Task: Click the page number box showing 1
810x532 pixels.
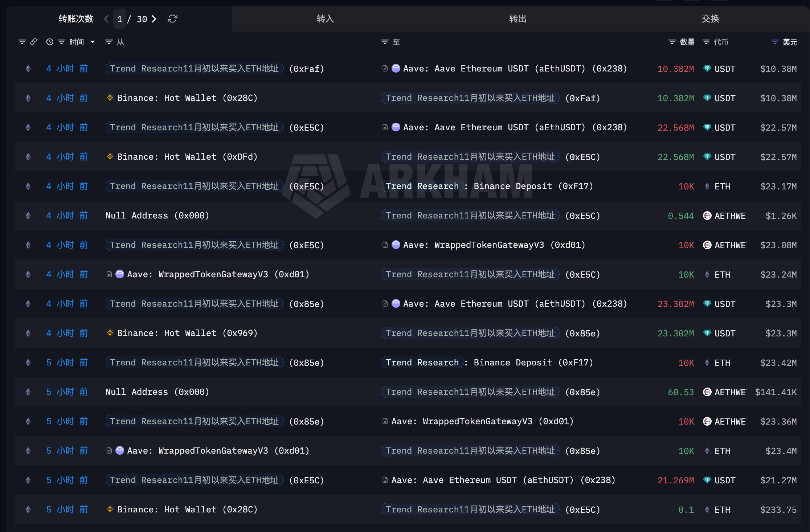Action: click(120, 19)
